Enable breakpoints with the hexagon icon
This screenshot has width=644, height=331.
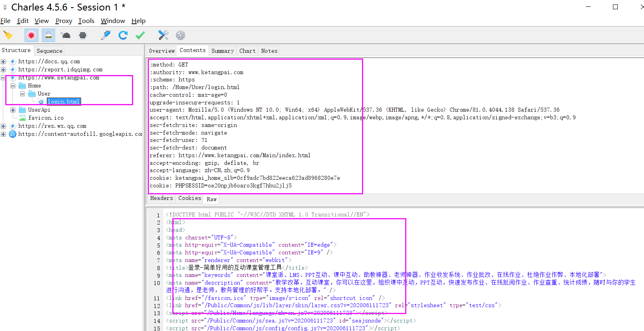83,35
